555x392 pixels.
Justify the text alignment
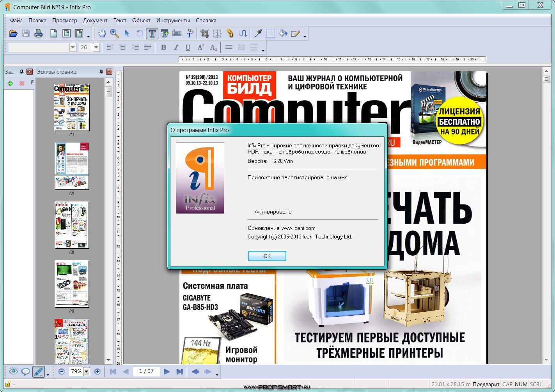(x=147, y=47)
